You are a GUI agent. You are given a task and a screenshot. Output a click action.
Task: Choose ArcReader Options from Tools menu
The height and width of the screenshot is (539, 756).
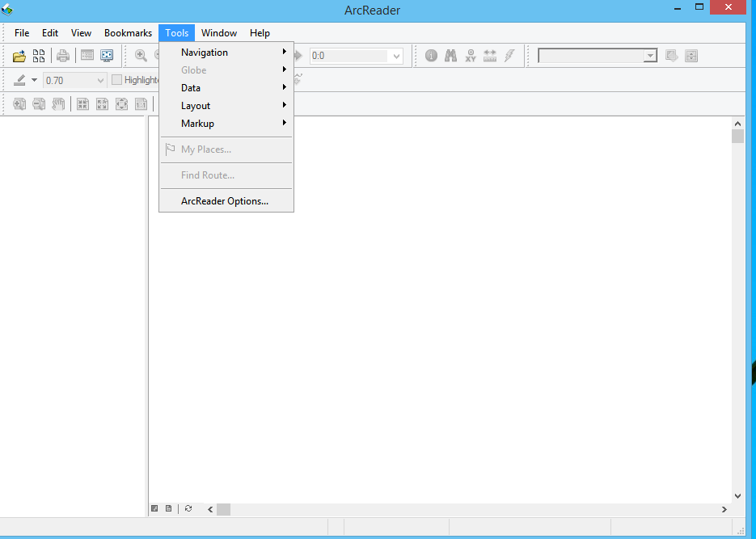pyautogui.click(x=225, y=201)
